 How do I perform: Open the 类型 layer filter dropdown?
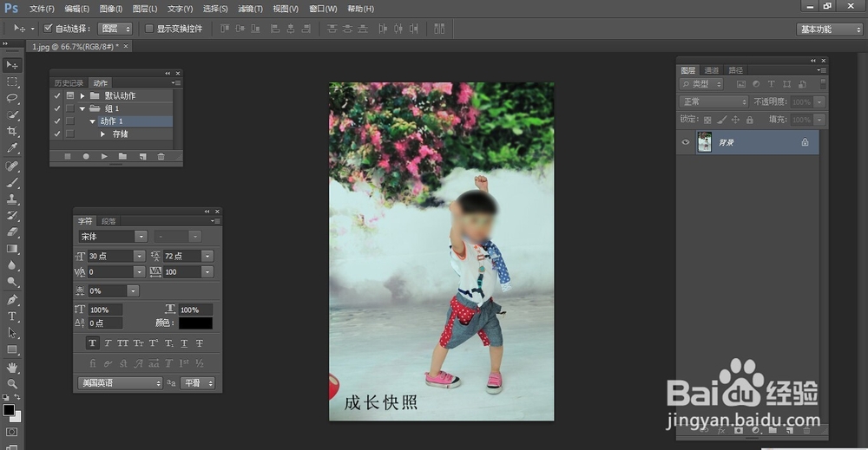point(701,84)
